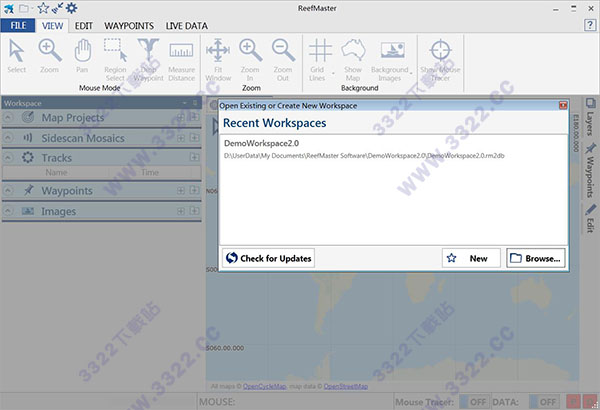This screenshot has width=600, height=410.
Task: Click the New workspace button
Action: [x=471, y=258]
